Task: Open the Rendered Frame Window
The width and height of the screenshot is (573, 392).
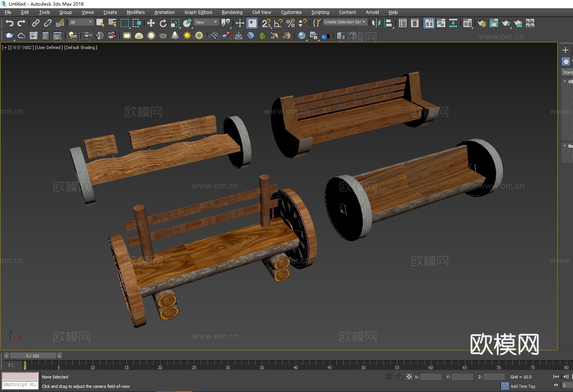Action: click(494, 23)
